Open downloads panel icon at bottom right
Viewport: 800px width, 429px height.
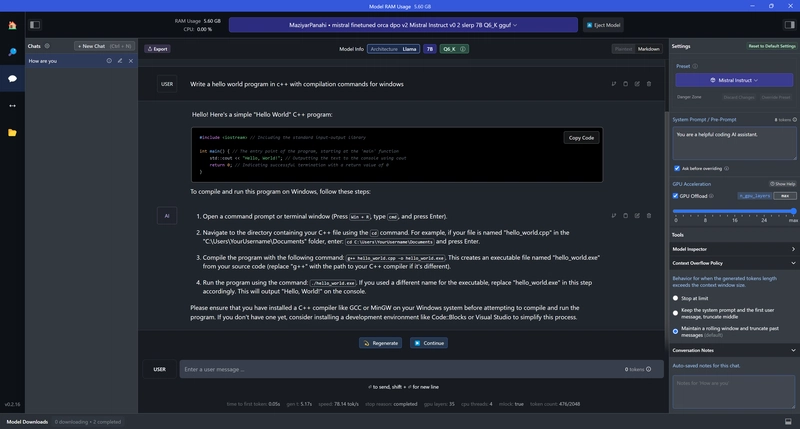(x=788, y=422)
